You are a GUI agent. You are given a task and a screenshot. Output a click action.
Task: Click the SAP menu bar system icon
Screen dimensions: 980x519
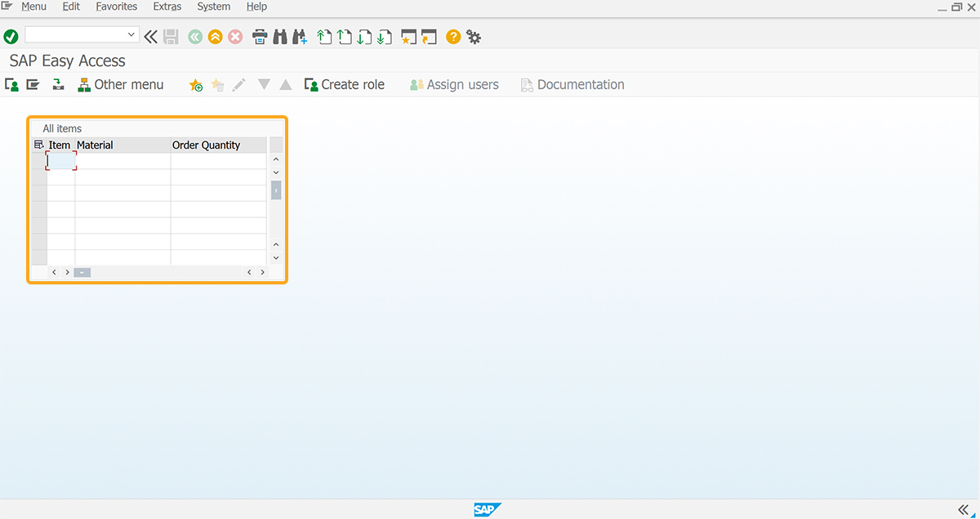(x=7, y=7)
